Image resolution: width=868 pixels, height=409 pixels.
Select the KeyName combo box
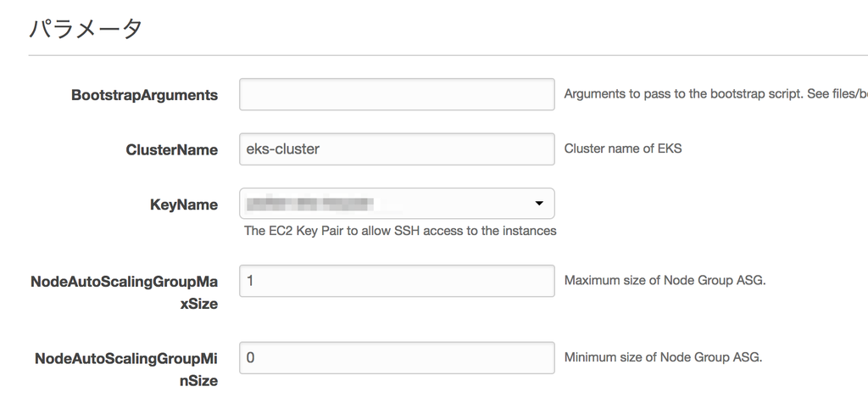pyautogui.click(x=397, y=204)
